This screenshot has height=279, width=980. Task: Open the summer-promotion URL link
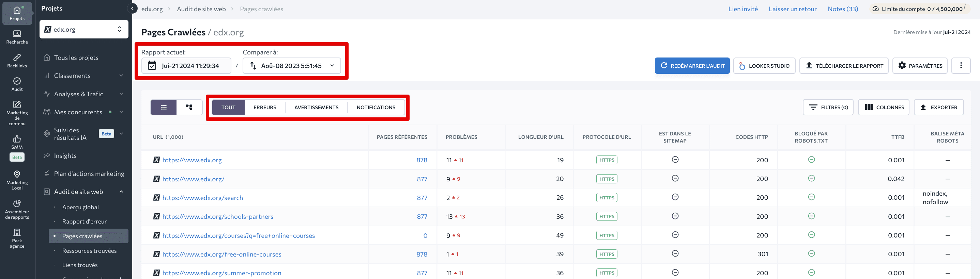coord(222,273)
